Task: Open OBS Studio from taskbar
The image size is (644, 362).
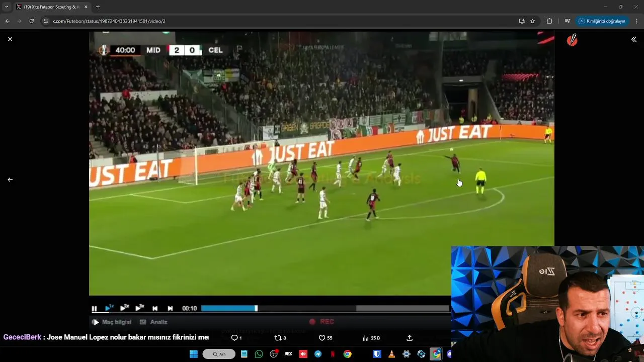Action: pyautogui.click(x=274, y=354)
